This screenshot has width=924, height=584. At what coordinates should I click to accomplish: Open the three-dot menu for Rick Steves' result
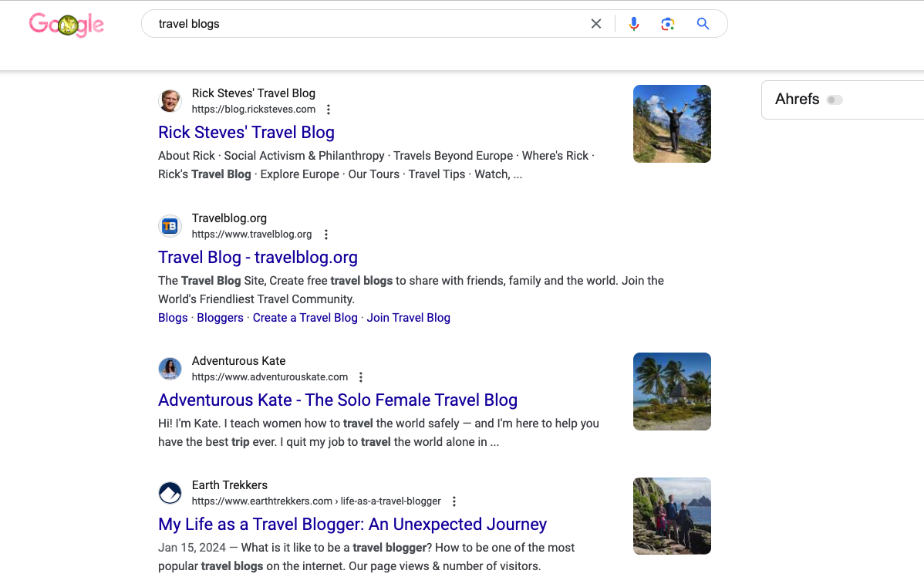point(329,109)
